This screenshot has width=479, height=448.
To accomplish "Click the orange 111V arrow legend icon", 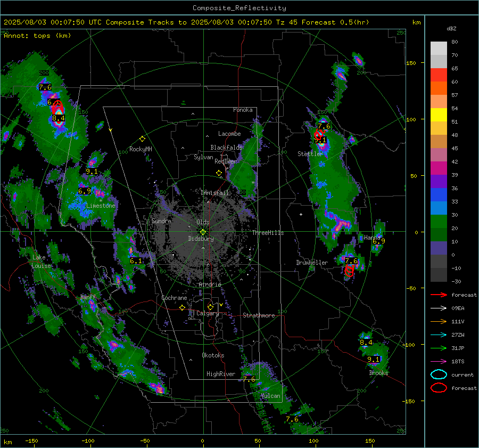I will [439, 321].
